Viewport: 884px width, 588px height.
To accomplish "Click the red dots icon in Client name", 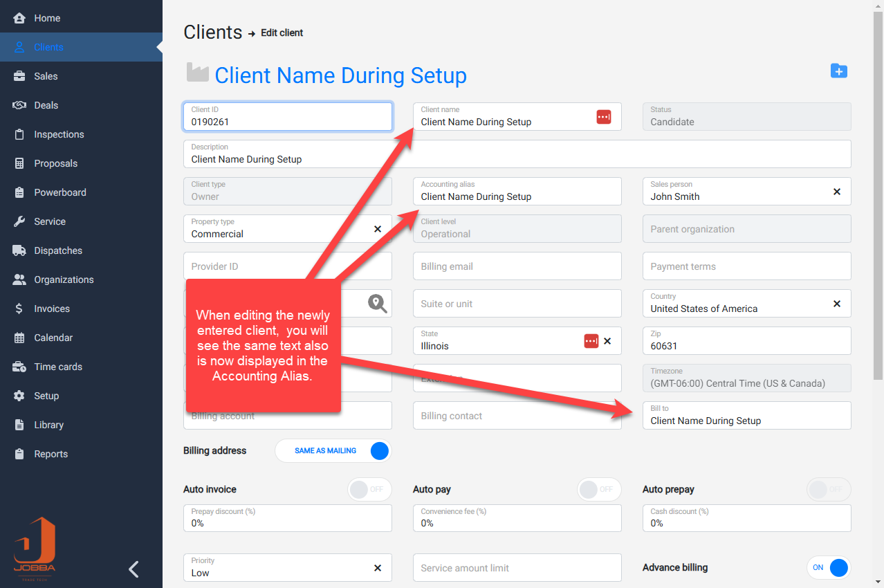I will pos(603,118).
